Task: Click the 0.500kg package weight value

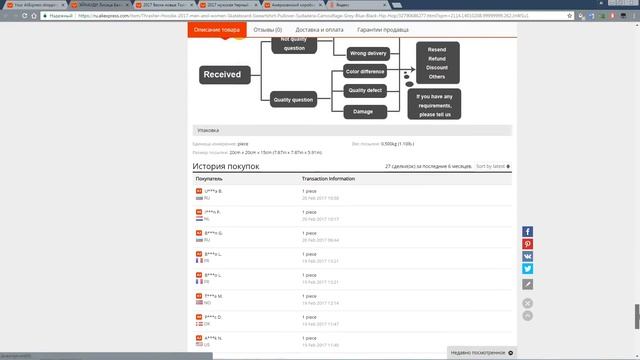Action: [x=397, y=144]
